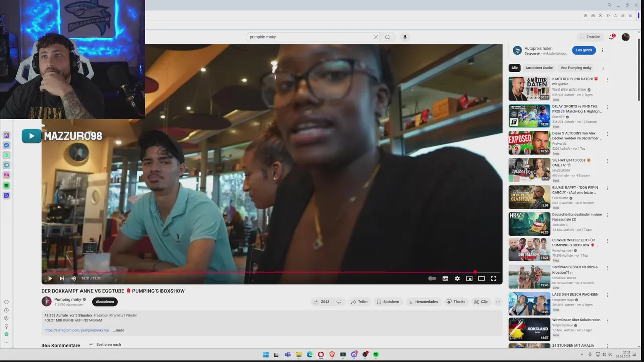The width and height of the screenshot is (644, 362).
Task: Start voice search with microphone
Action: pyautogui.click(x=405, y=37)
